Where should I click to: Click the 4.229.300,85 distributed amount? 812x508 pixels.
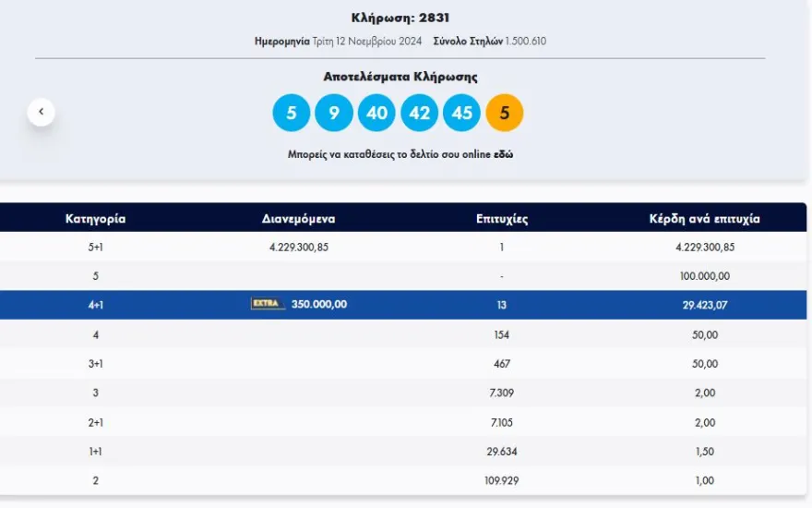point(298,247)
